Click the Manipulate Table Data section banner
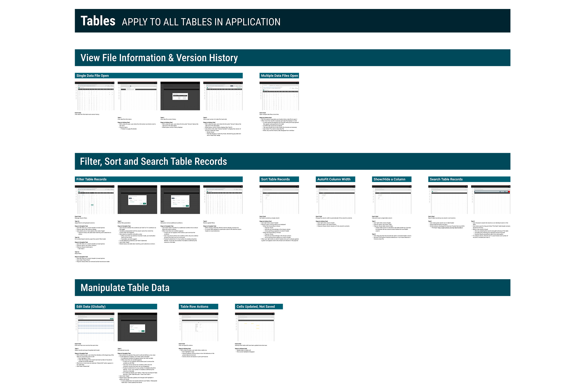 (293, 288)
